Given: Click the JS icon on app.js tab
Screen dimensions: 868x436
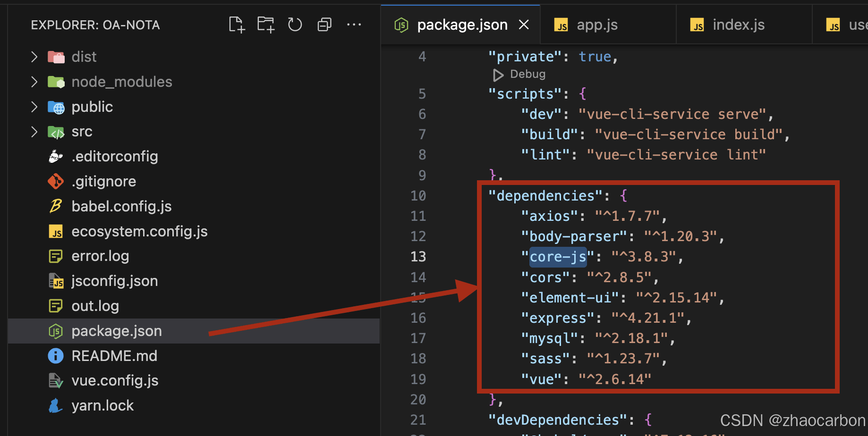Looking at the screenshot, I should [x=561, y=25].
